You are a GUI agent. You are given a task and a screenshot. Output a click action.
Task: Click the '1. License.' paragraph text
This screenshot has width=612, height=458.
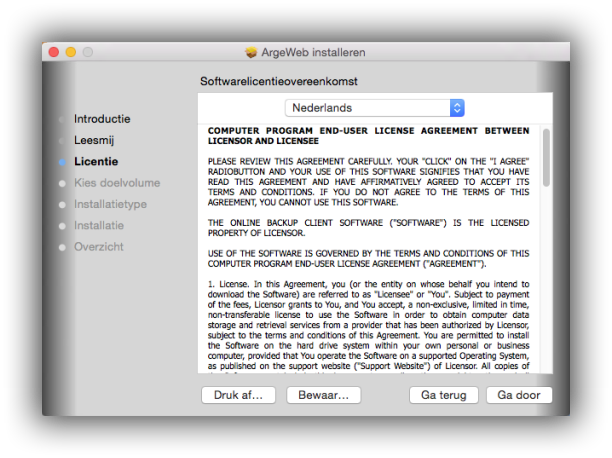tap(368, 325)
